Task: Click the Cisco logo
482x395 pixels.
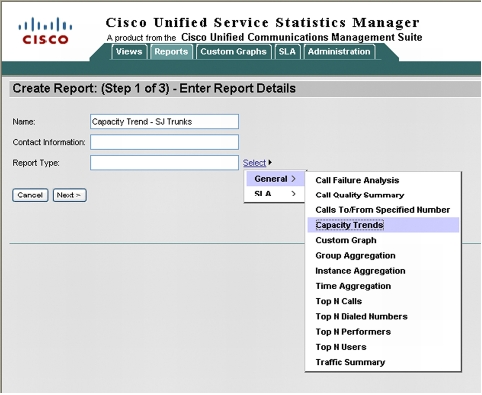Action: coord(45,31)
